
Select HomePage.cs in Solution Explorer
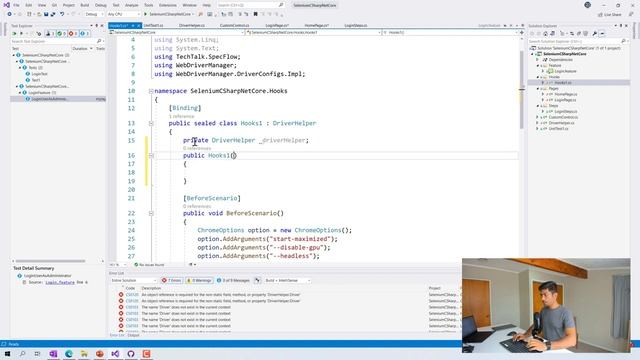[x=565, y=94]
